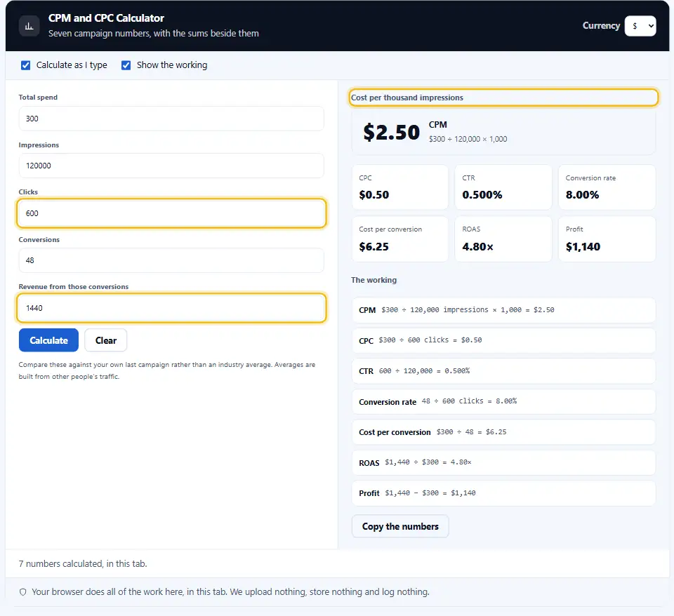Click the CPC $0.50 result card

(399, 187)
